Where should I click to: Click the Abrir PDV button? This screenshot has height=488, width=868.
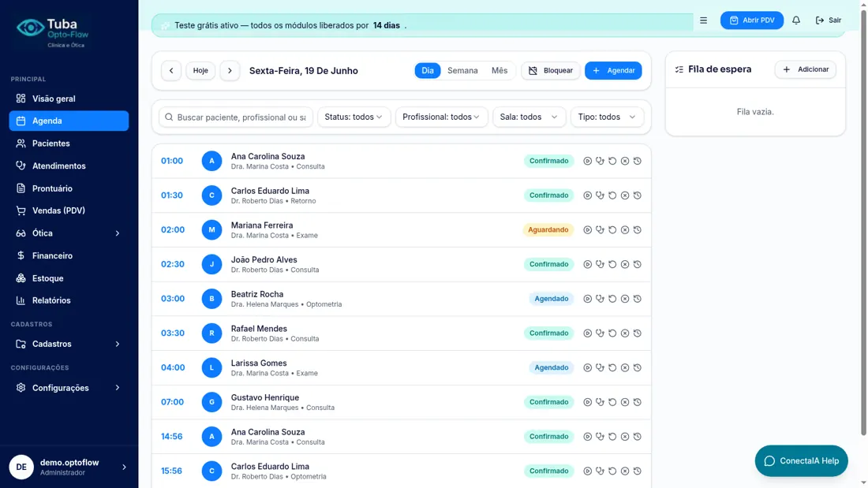click(752, 20)
